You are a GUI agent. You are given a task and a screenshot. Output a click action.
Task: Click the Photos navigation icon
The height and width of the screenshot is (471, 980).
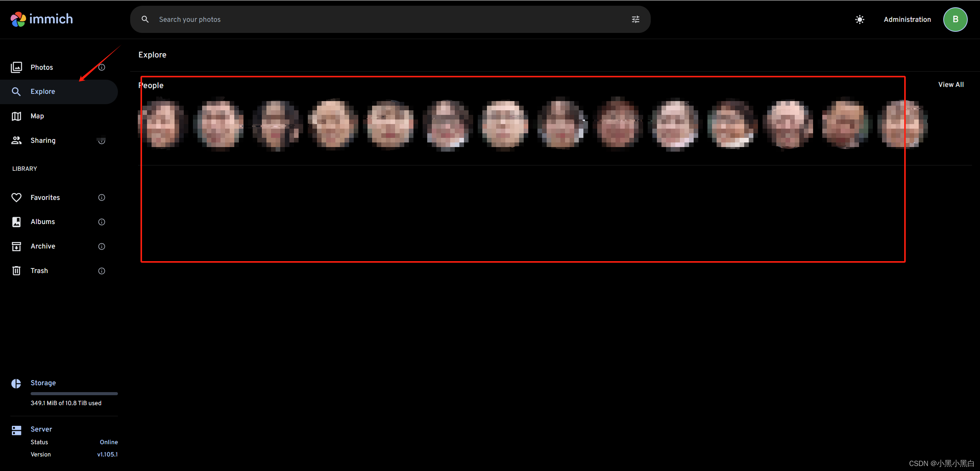click(x=16, y=67)
